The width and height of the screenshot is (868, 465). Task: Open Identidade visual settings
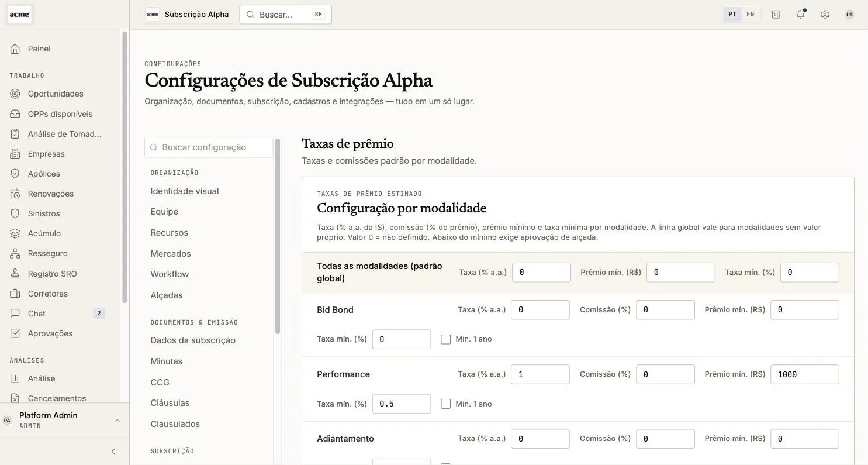click(185, 191)
